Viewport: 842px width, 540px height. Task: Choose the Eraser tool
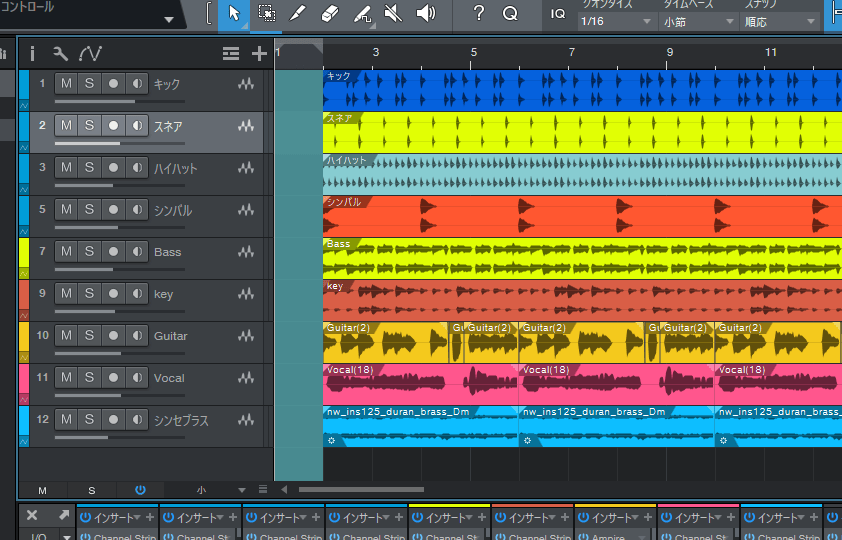tap(330, 14)
